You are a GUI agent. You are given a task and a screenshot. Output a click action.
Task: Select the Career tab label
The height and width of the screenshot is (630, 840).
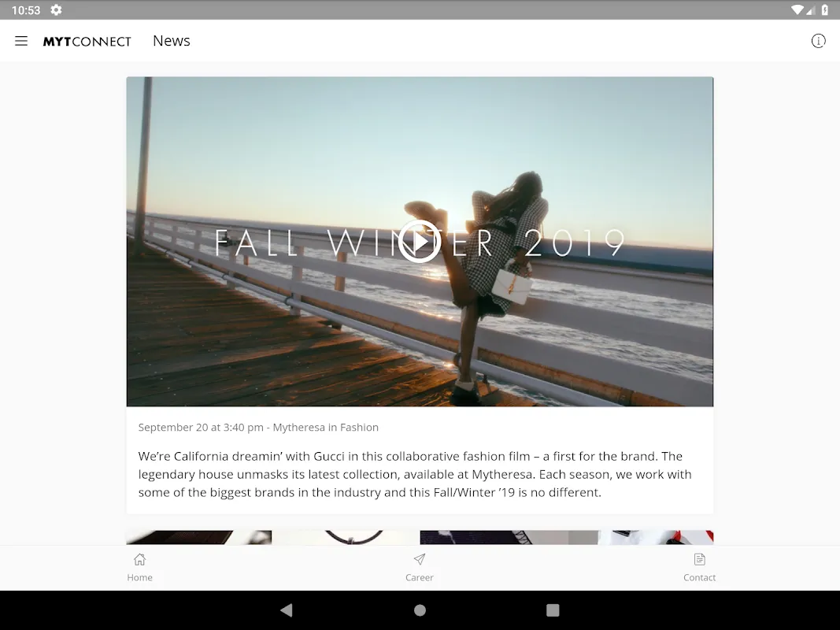[420, 577]
